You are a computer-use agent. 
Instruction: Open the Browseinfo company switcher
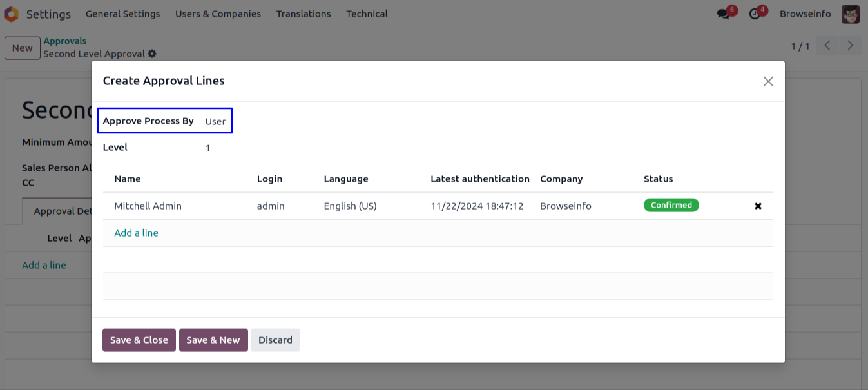[805, 14]
